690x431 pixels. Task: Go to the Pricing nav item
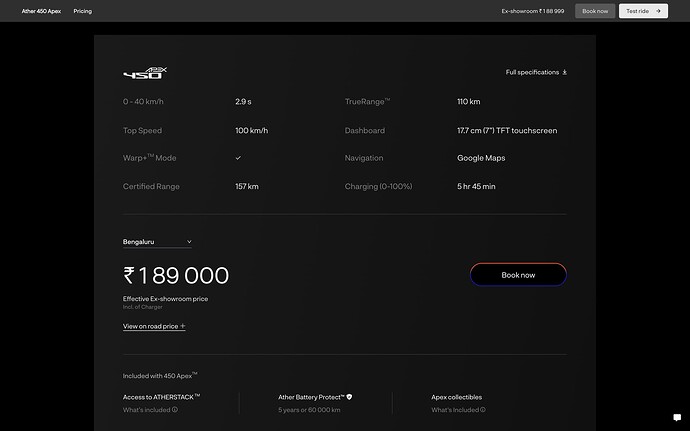[83, 11]
